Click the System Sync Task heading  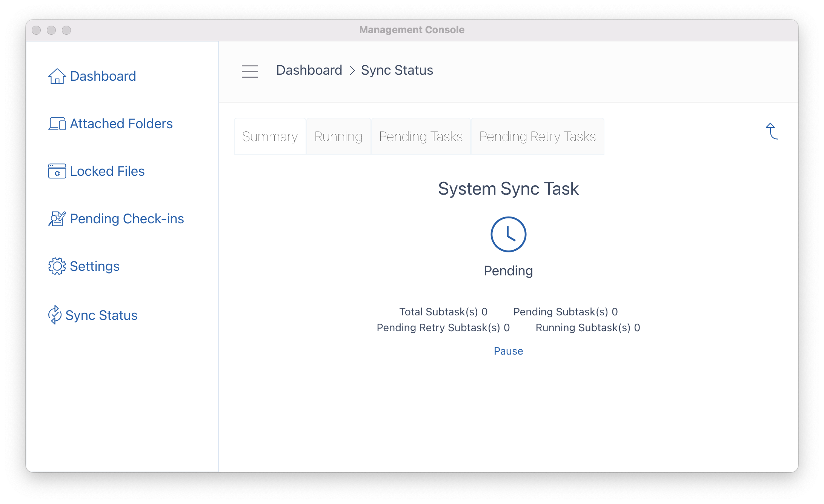pyautogui.click(x=508, y=189)
